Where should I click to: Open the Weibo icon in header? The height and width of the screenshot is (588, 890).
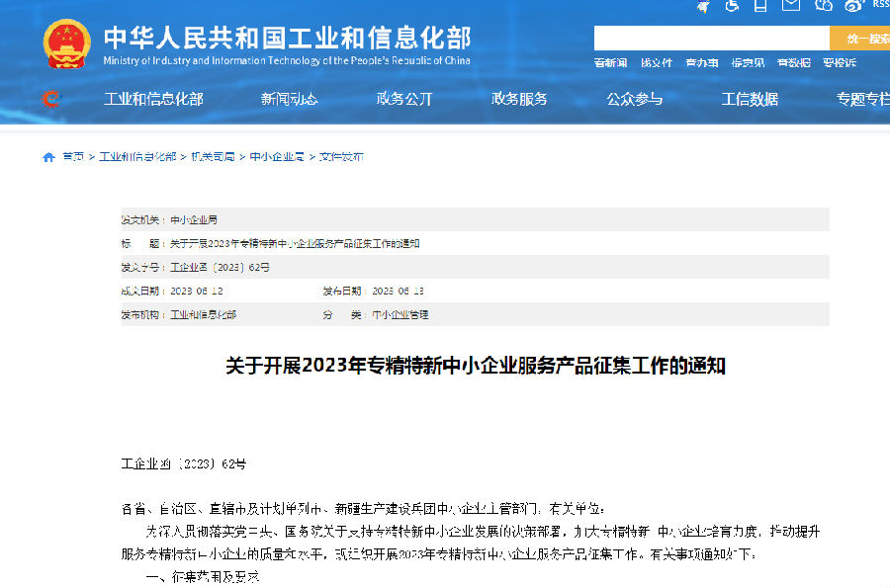click(852, 5)
